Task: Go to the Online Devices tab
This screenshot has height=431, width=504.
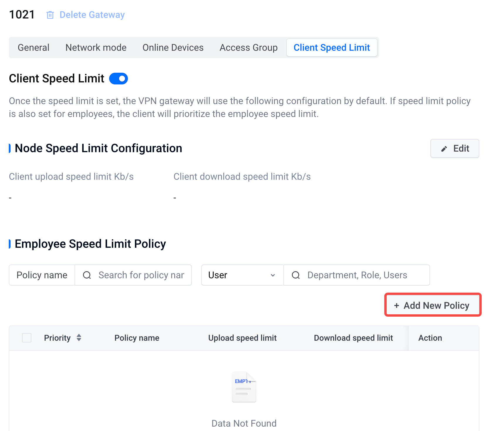Action: (173, 47)
